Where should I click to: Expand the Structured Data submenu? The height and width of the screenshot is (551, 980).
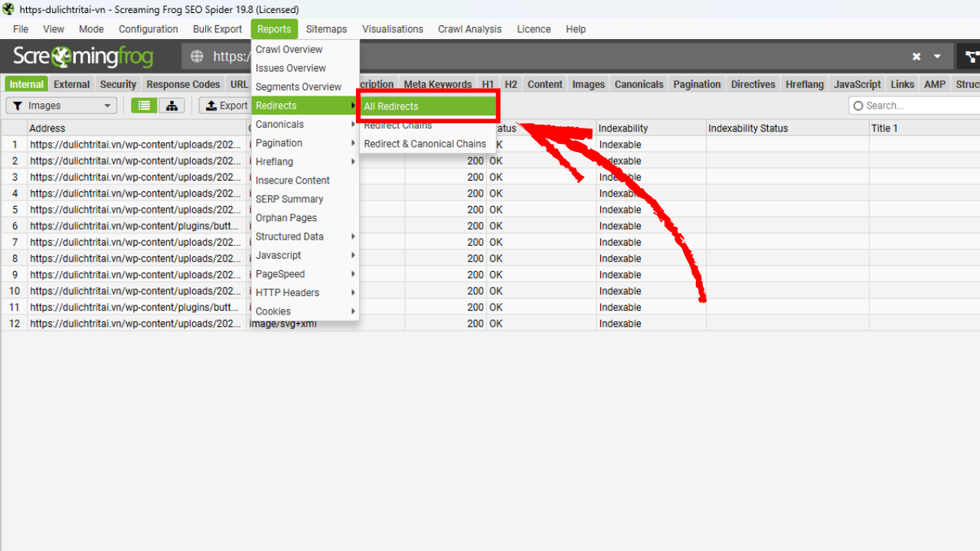tap(290, 236)
